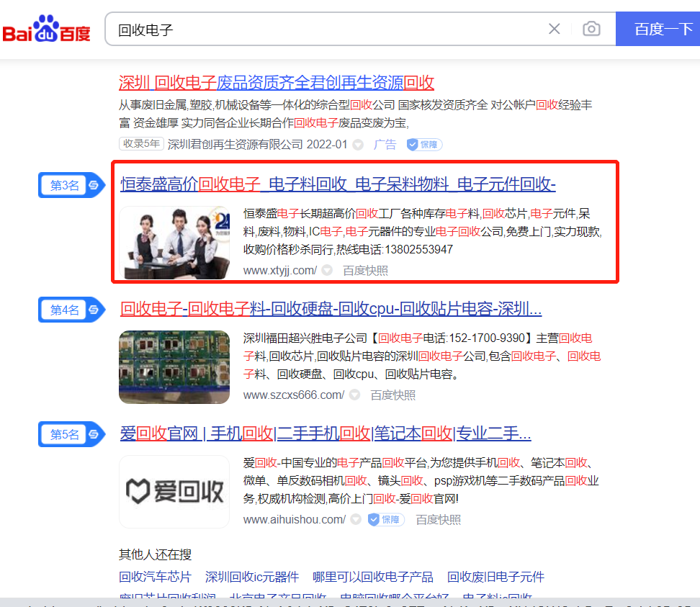Visit the www.aihuishou.com/ URL
The width and height of the screenshot is (700, 607).
point(295,520)
